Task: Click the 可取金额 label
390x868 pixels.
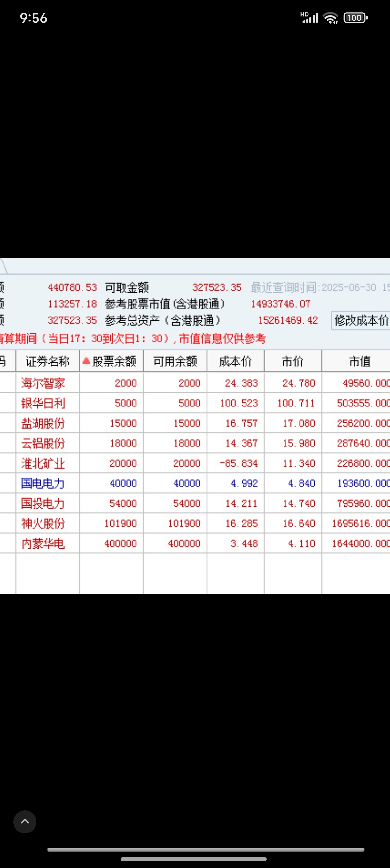Action: pyautogui.click(x=127, y=287)
